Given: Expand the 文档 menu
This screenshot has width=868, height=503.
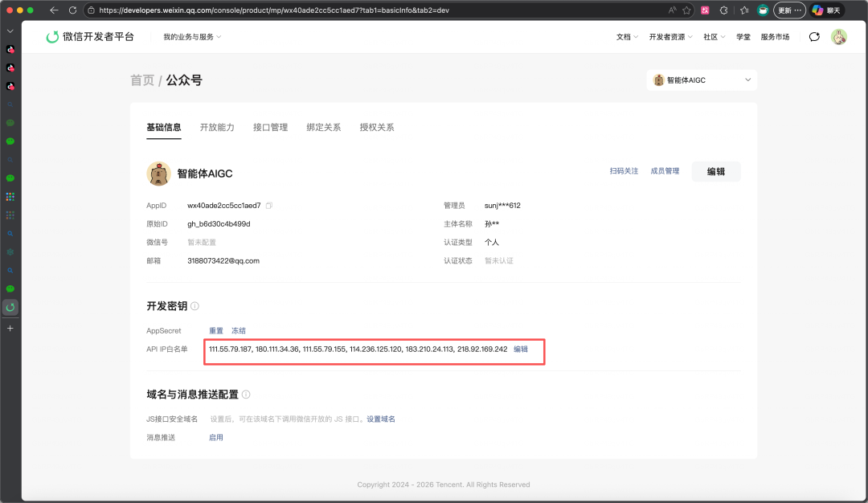Looking at the screenshot, I should coord(627,36).
